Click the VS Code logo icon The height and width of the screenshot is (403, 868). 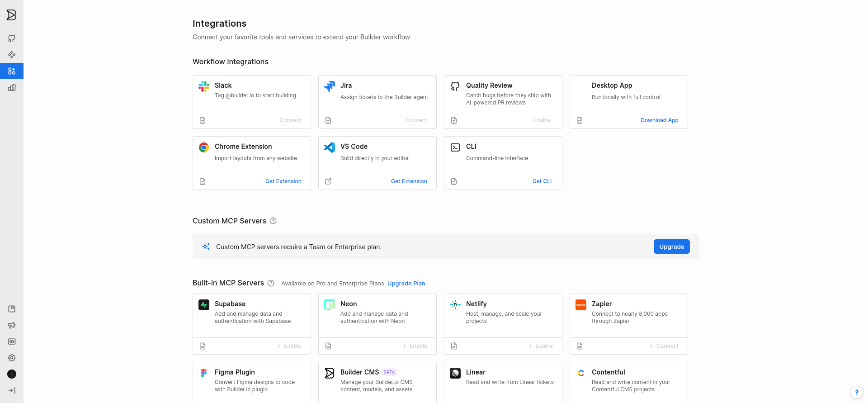pos(330,147)
